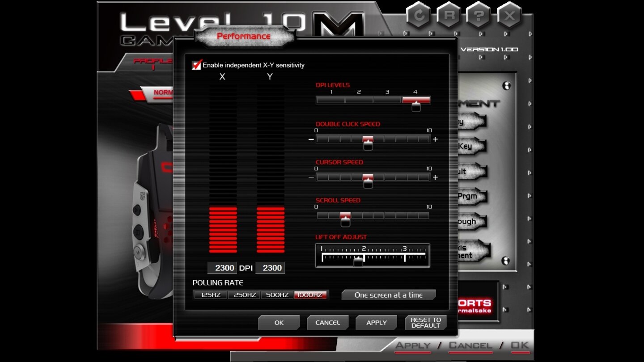Click the RESET TO DEFAULT button

425,323
